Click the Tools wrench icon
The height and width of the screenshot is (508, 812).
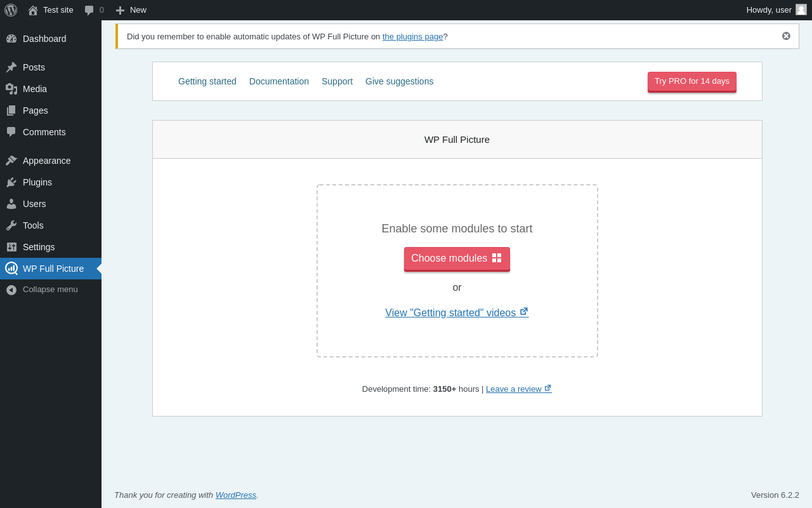pos(11,225)
